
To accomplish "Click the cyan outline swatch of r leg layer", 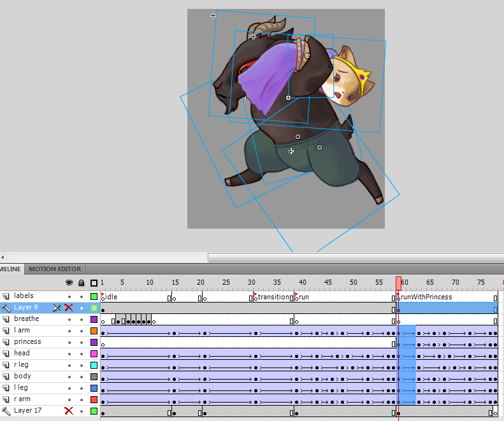I will 94,365.
